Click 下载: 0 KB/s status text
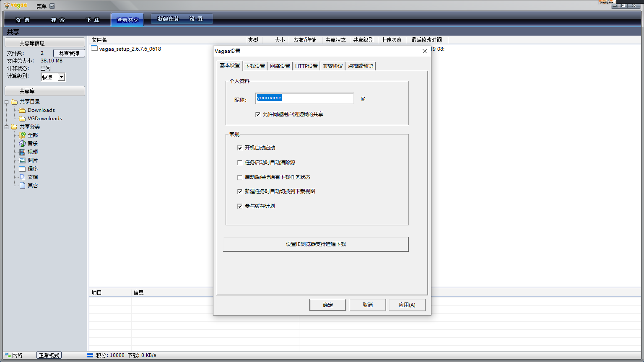 point(142,355)
